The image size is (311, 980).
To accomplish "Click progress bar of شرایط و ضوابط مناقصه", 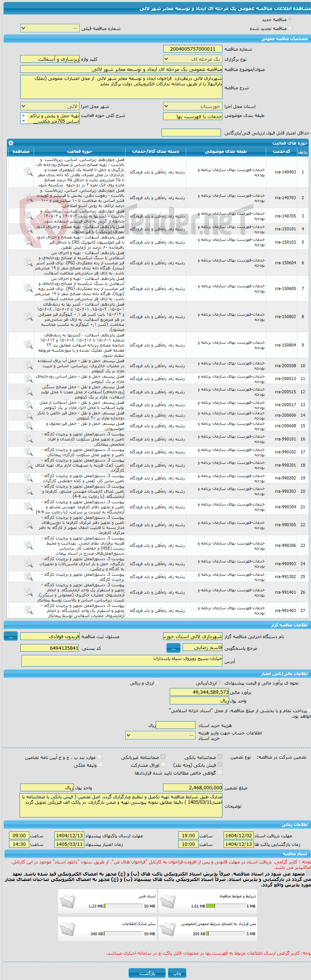I will (x=225, y=906).
